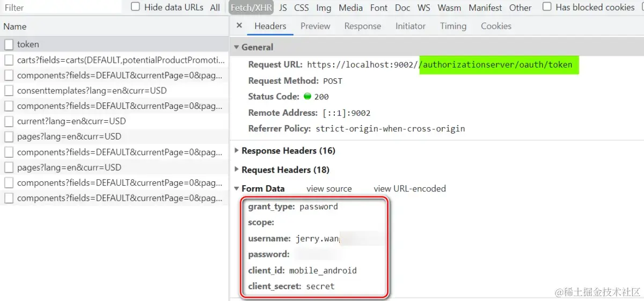This screenshot has width=644, height=301.
Task: Click the client_id mobile_android value
Action: click(323, 270)
